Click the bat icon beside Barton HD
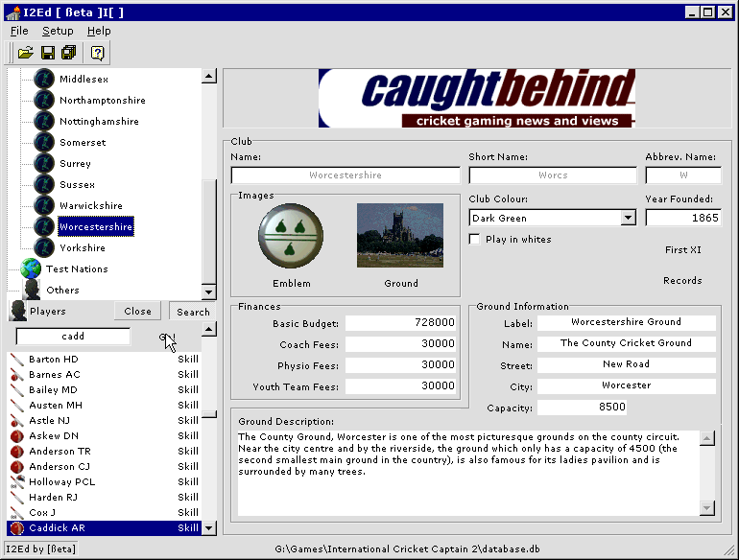 click(16, 360)
